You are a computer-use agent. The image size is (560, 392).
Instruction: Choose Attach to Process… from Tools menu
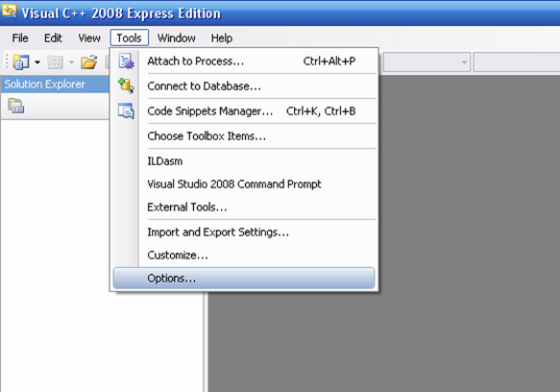244,61
